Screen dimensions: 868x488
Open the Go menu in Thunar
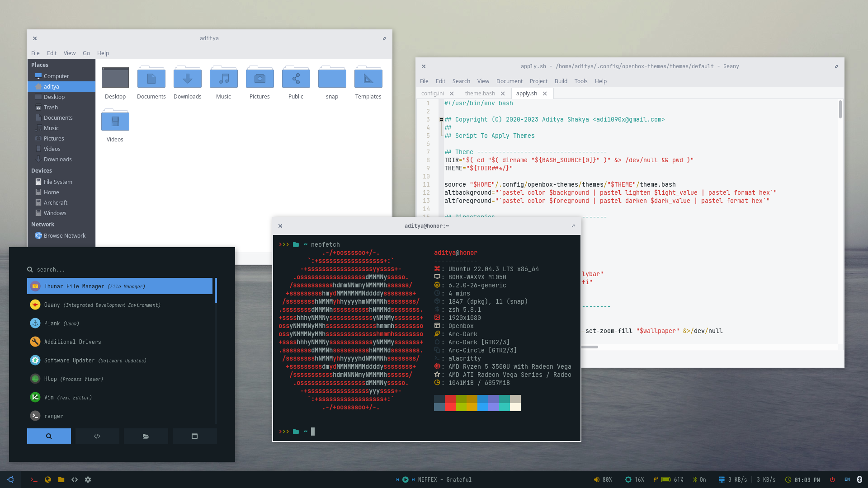click(86, 53)
